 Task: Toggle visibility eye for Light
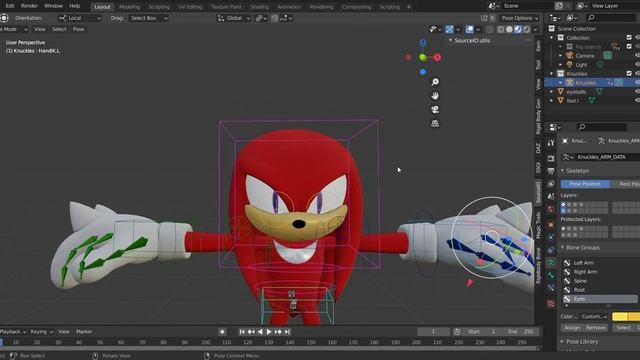[637, 64]
